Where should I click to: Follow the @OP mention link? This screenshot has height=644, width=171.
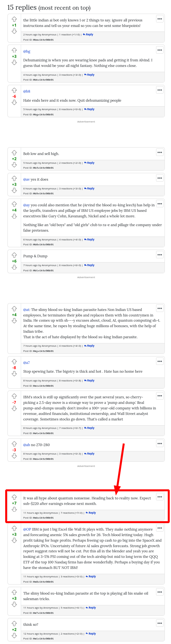point(27,529)
